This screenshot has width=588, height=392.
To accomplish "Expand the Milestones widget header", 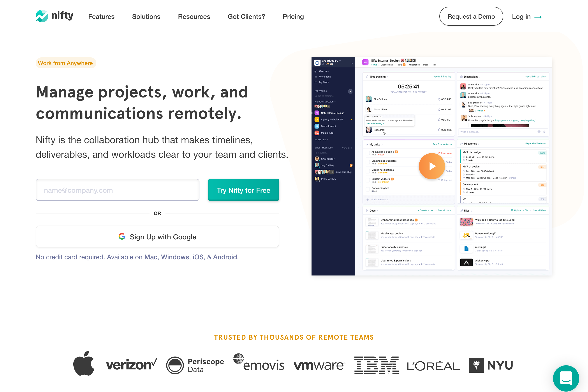I will pyautogui.click(x=470, y=144).
